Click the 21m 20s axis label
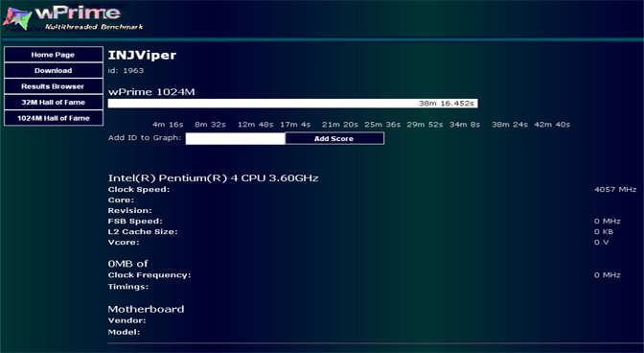Viewport: 644px width, 353px height. click(x=339, y=125)
